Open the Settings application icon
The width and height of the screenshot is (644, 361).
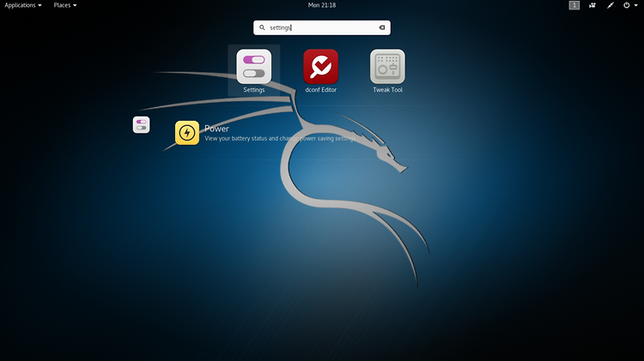click(x=254, y=67)
